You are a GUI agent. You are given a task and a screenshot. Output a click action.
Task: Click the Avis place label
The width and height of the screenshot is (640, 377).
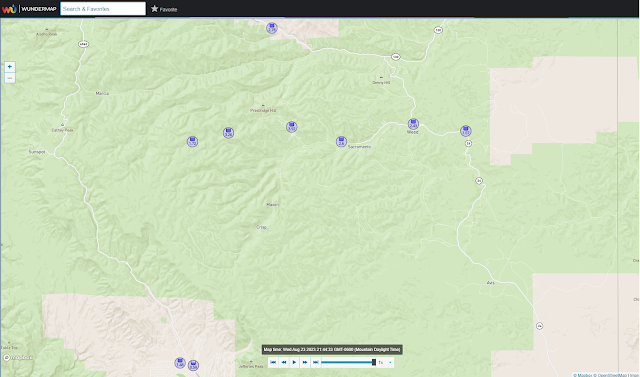491,282
